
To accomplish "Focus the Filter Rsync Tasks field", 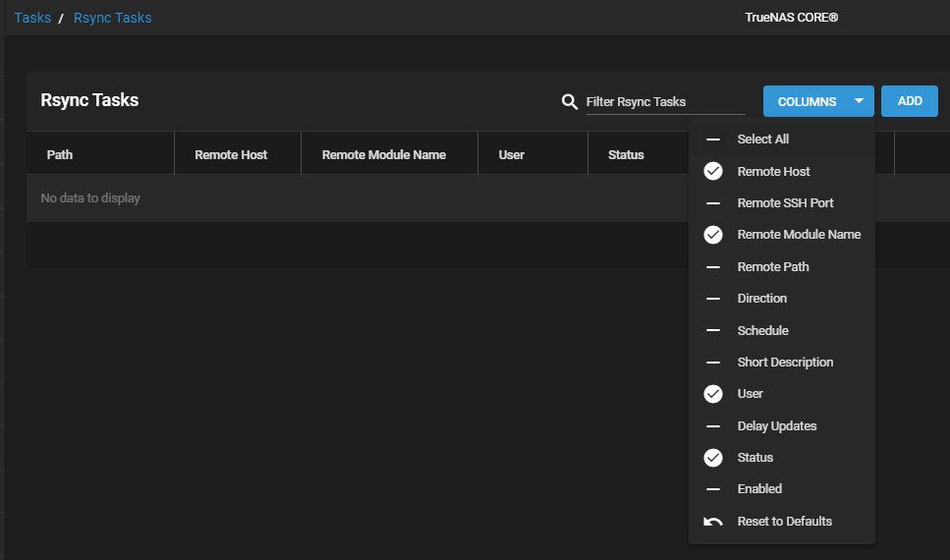I will [664, 102].
